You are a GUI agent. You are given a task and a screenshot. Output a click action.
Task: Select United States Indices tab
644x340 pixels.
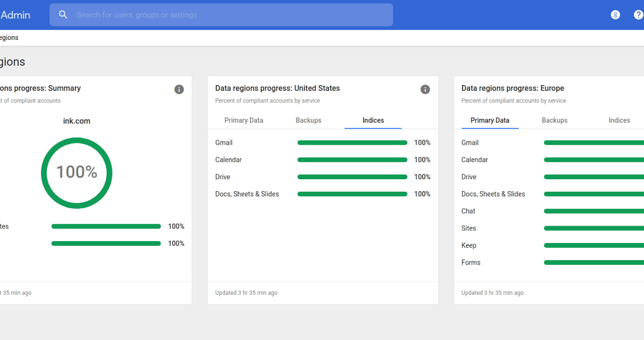tap(373, 120)
